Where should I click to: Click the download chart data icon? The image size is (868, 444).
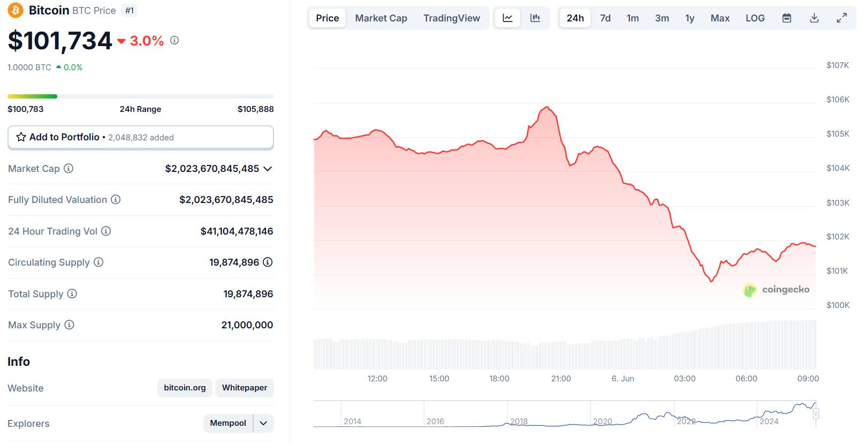(814, 18)
